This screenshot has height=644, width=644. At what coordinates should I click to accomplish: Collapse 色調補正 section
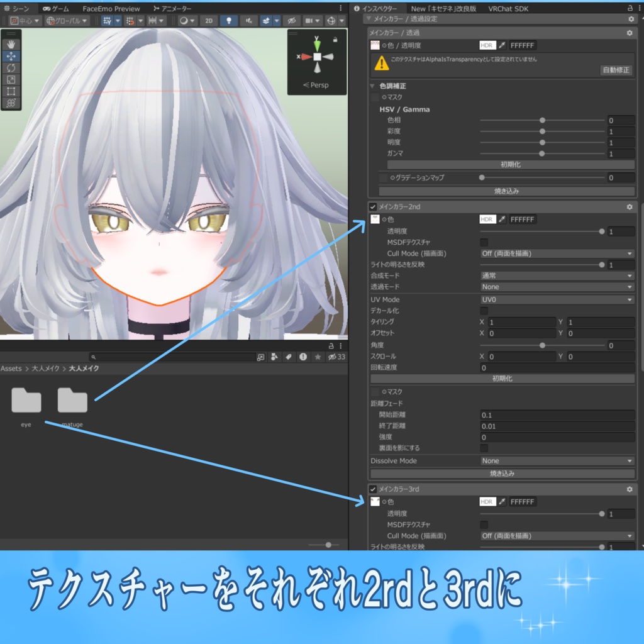click(x=372, y=86)
